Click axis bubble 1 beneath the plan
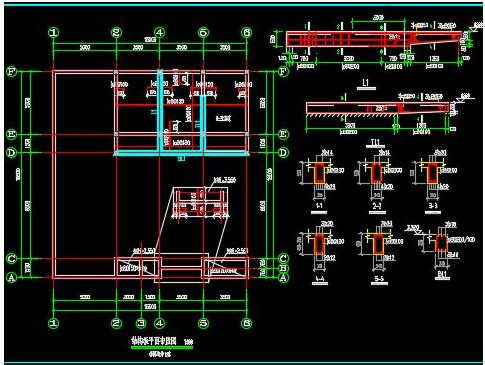 pos(54,323)
